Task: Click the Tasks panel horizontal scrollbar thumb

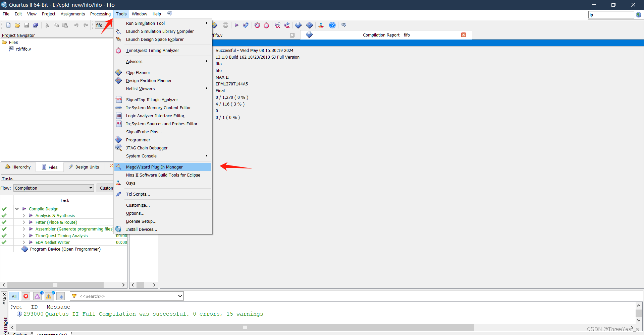Action: 55,285
